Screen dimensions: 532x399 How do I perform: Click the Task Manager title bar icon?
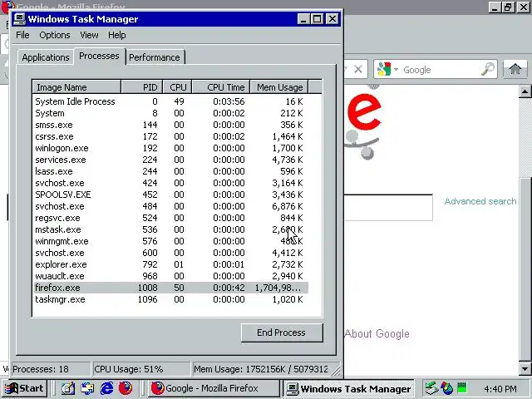[19, 18]
